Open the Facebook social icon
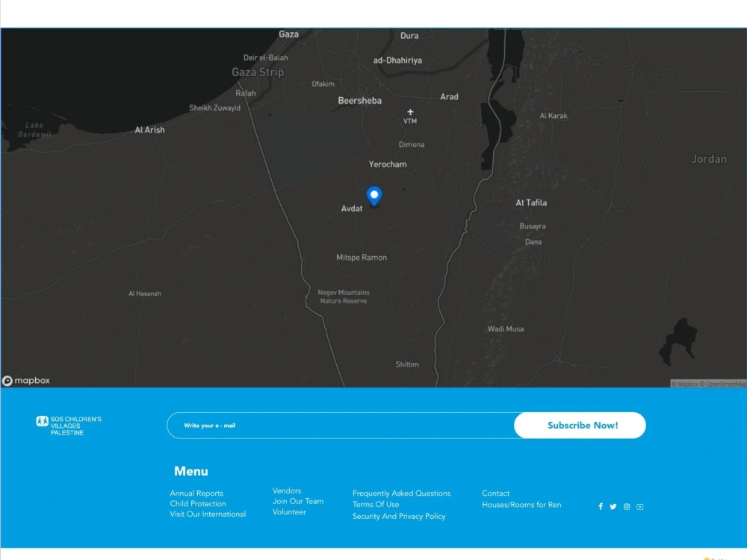 pyautogui.click(x=601, y=507)
